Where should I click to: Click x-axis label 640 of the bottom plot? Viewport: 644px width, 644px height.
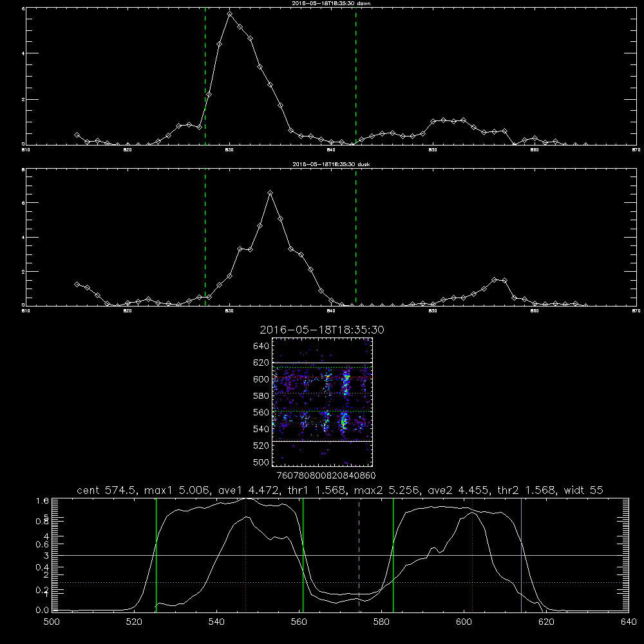click(629, 622)
